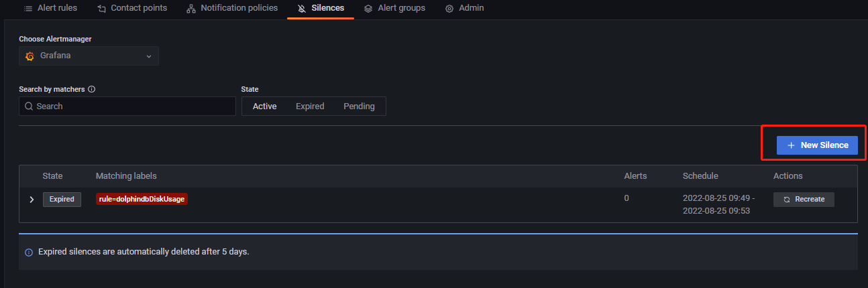Recreate the expired silence
Image resolution: width=868 pixels, height=288 pixels.
tap(804, 200)
